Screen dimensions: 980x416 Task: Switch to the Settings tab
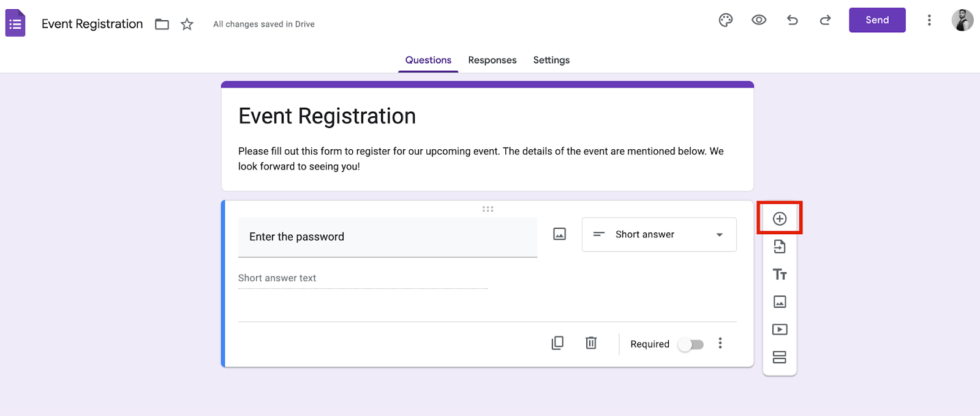point(551,60)
